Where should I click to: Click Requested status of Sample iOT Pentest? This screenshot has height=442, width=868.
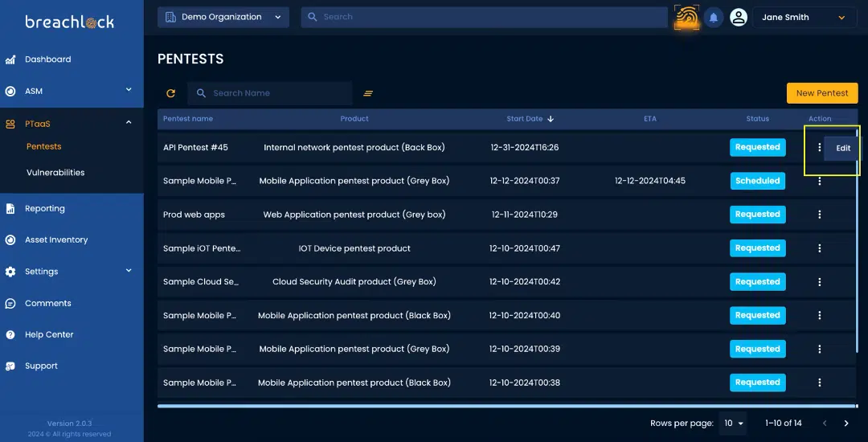757,248
